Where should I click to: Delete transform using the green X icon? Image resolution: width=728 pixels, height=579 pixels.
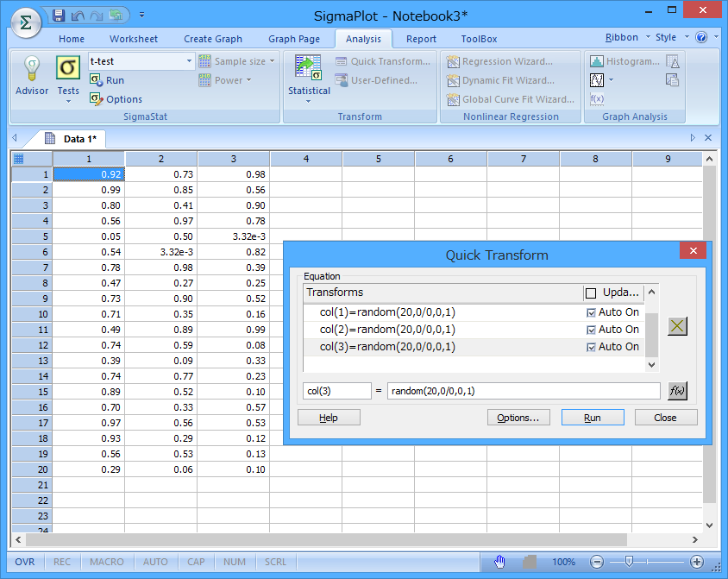(x=677, y=326)
